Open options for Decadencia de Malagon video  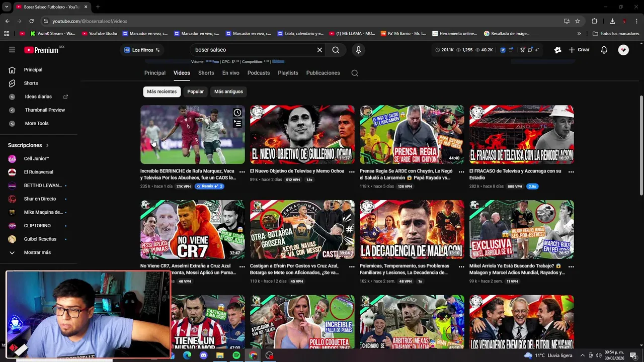coord(461,266)
